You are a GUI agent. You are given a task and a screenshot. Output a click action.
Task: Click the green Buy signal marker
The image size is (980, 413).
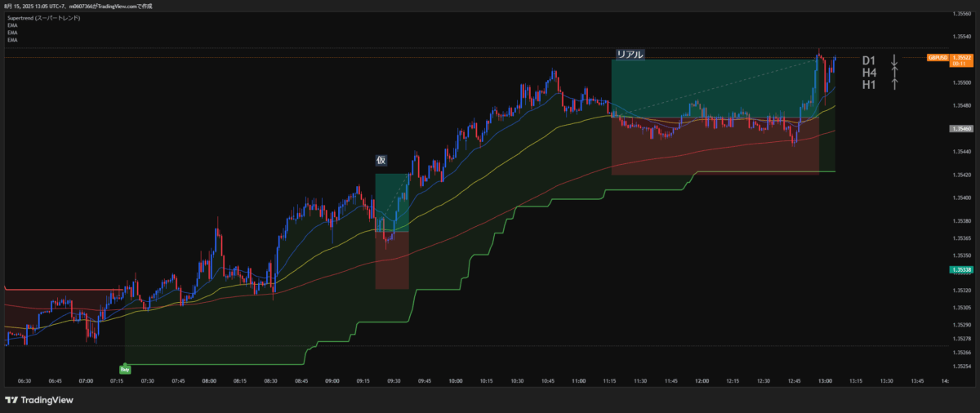pyautogui.click(x=125, y=370)
